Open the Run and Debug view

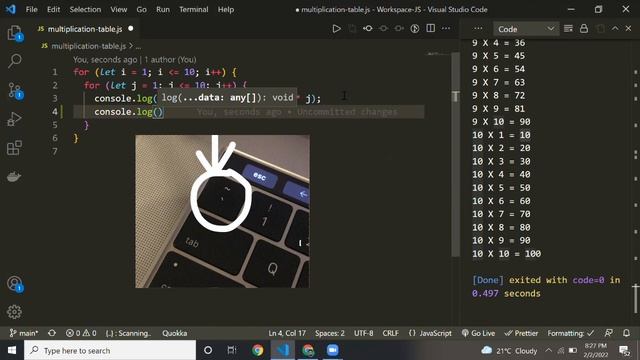pos(15,119)
